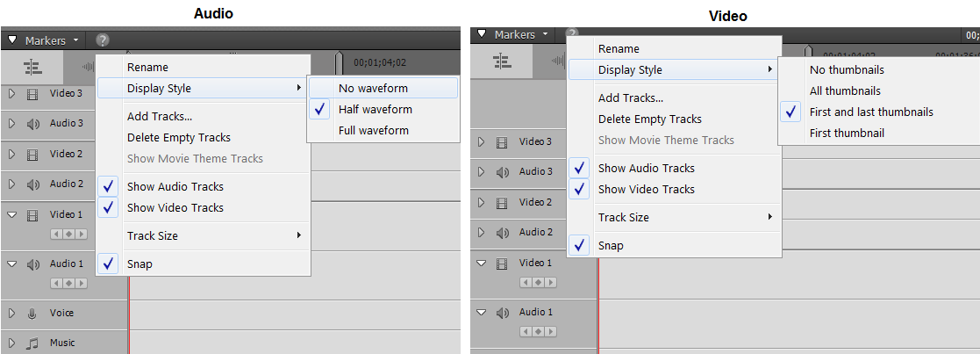Click the help icon beside Markers in the Audio panel
Screen dimensions: 980x354
point(103,40)
